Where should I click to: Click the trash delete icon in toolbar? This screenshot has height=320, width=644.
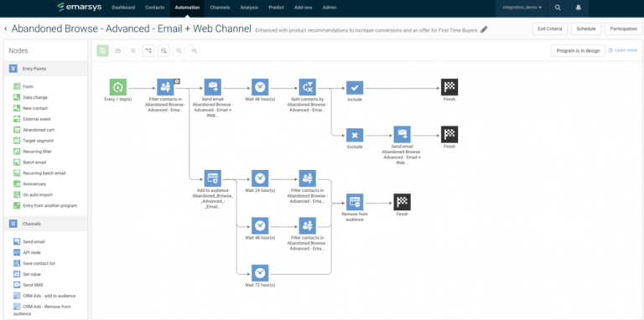(133, 51)
